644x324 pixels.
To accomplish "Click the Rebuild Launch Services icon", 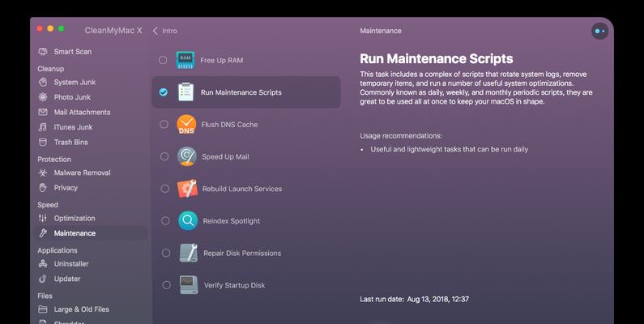I will click(187, 189).
